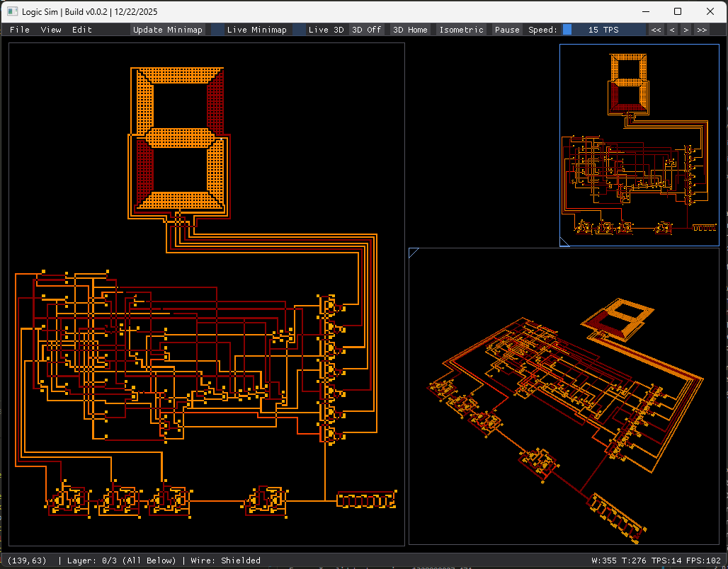728x569 pixels.
Task: Choose 3D Home to reset the camera
Action: coord(410,30)
